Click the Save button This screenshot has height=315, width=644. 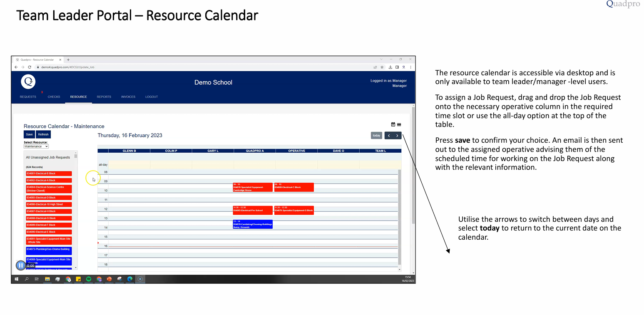point(29,134)
